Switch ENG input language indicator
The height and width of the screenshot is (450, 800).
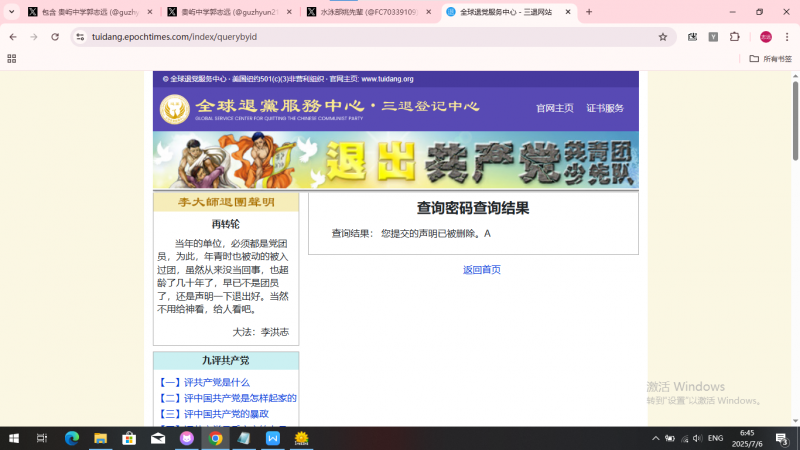pyautogui.click(x=715, y=438)
